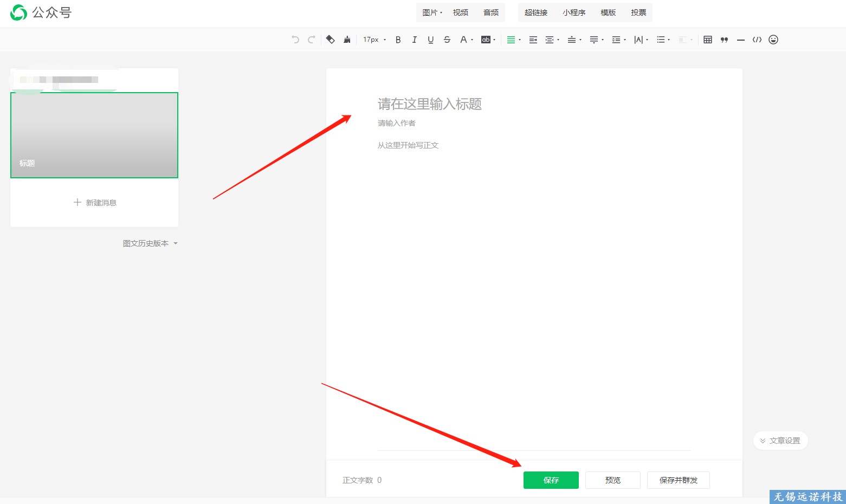The image size is (846, 504).
Task: Expand the 图文历史版本 dropdown
Action: click(150, 243)
